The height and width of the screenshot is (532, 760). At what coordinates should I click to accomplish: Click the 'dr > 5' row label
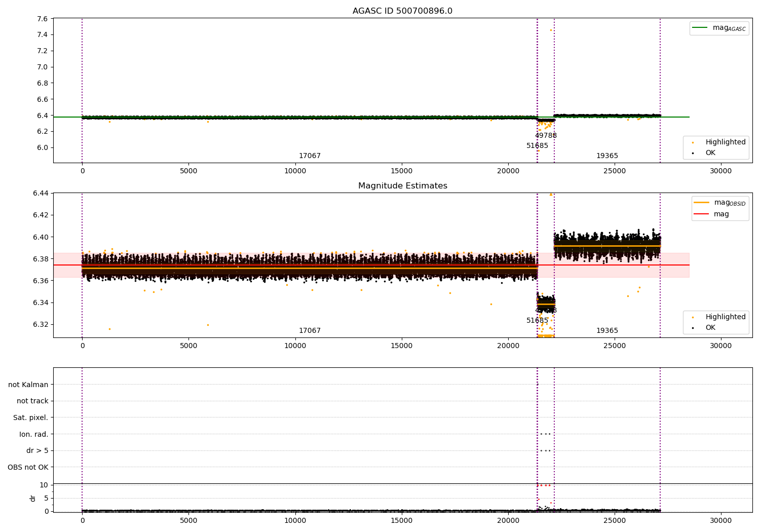click(x=37, y=450)
